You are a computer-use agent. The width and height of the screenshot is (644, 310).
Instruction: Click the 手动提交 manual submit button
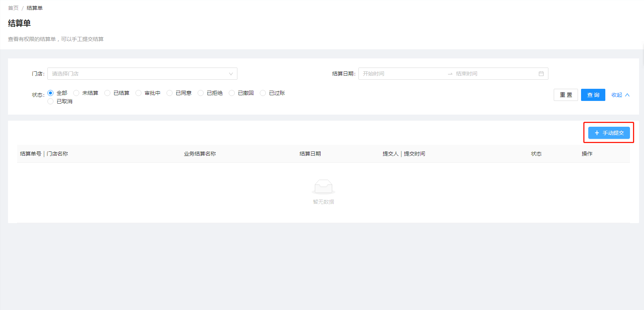(609, 133)
